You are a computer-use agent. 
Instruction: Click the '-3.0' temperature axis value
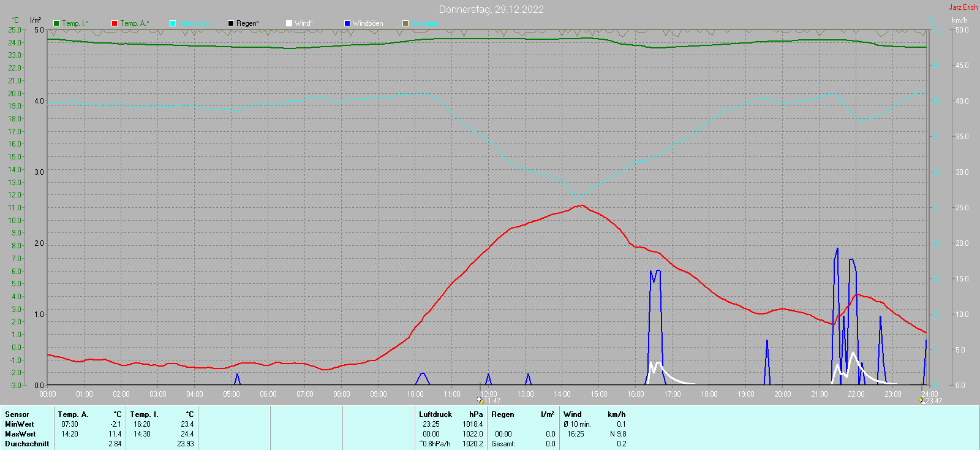tap(15, 386)
